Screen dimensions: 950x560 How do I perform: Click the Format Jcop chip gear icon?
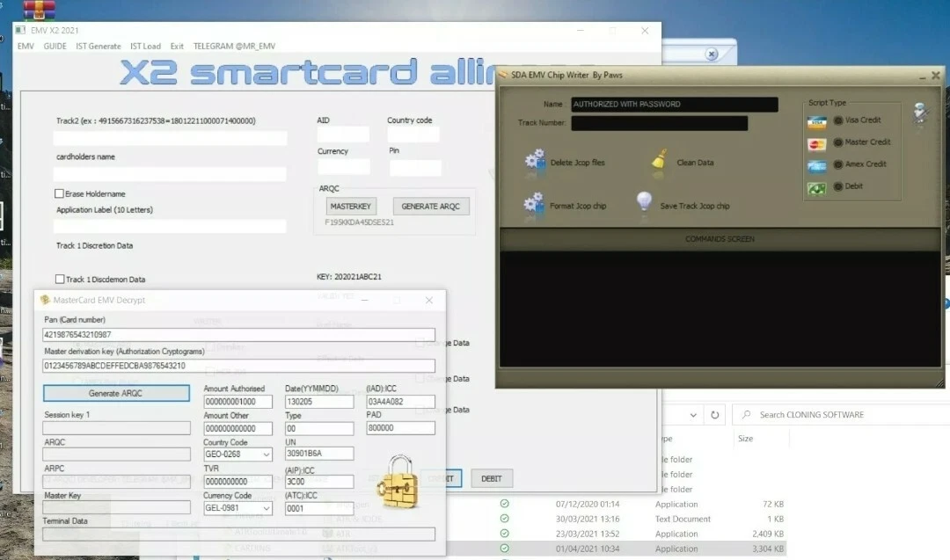[x=534, y=205]
